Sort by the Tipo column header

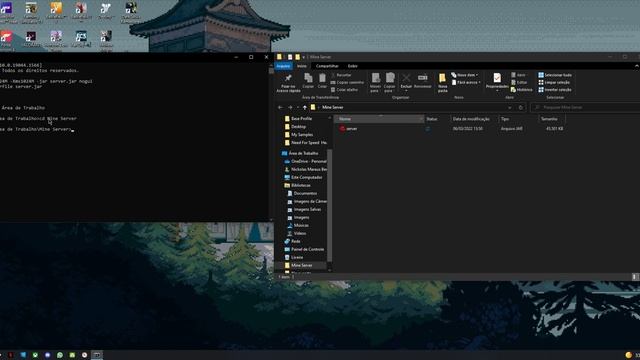coord(518,119)
